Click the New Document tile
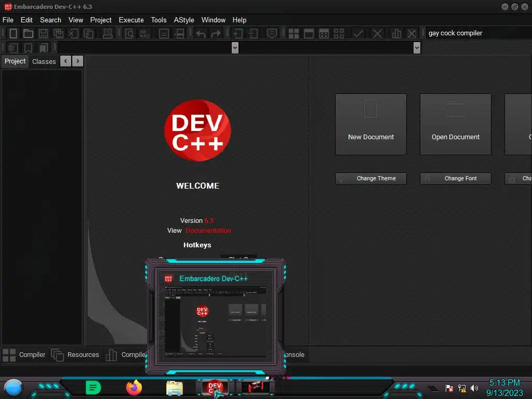Viewport: 532px width, 399px height. [371, 124]
